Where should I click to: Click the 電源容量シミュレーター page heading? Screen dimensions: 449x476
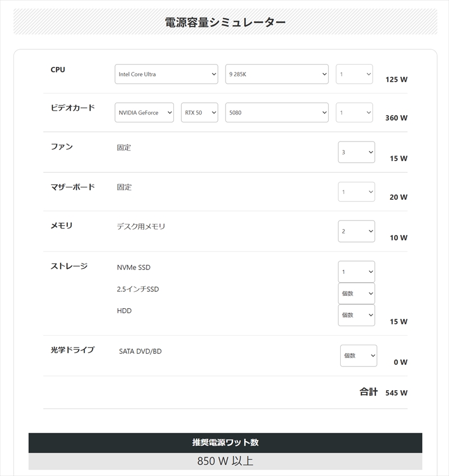[225, 22]
